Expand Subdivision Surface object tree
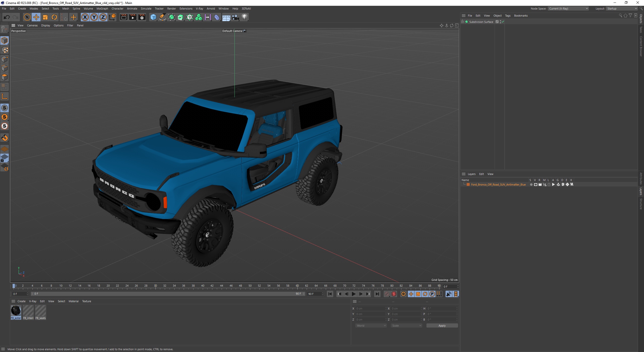The image size is (644, 352). point(463,22)
